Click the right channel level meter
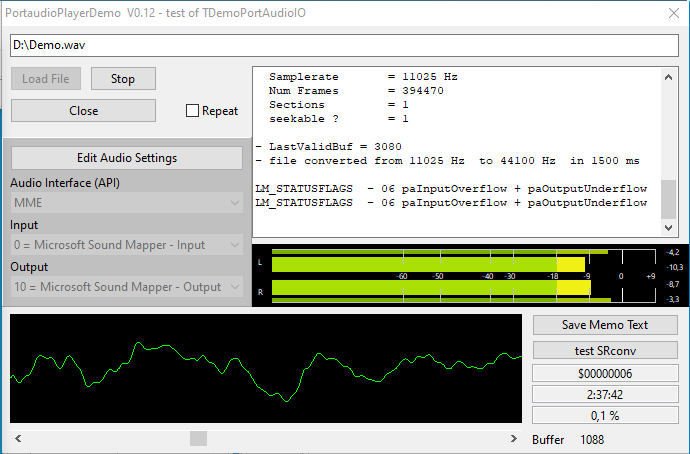 440,289
